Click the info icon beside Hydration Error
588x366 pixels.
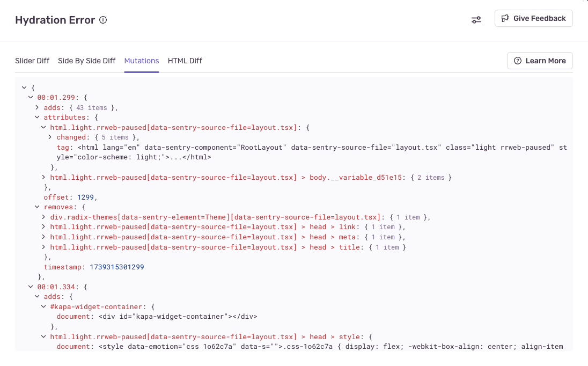[104, 20]
